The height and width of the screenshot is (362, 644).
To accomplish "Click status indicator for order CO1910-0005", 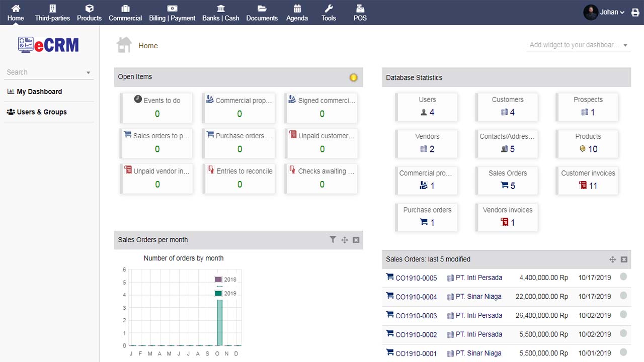I will 623,277.
